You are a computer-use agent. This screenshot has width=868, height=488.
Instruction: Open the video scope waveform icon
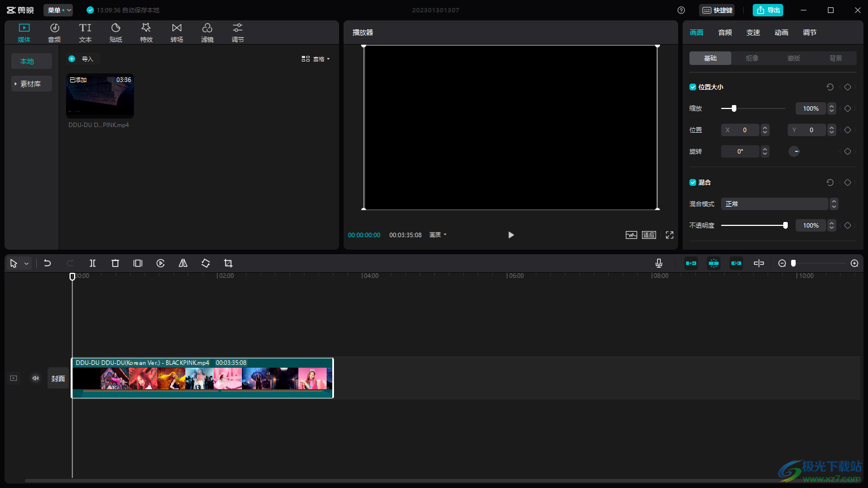click(x=631, y=235)
